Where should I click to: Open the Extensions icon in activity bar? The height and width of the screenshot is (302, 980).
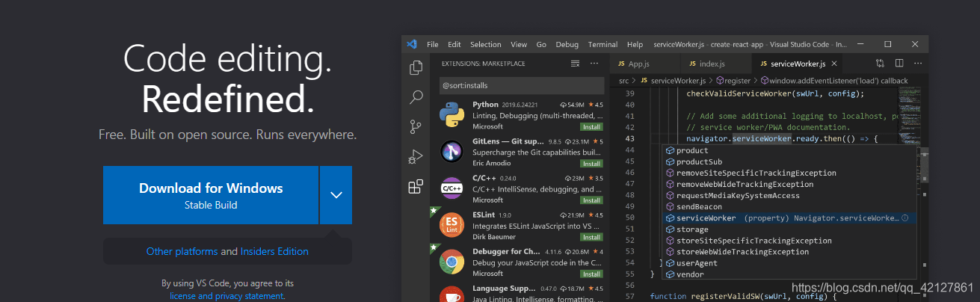click(x=416, y=186)
